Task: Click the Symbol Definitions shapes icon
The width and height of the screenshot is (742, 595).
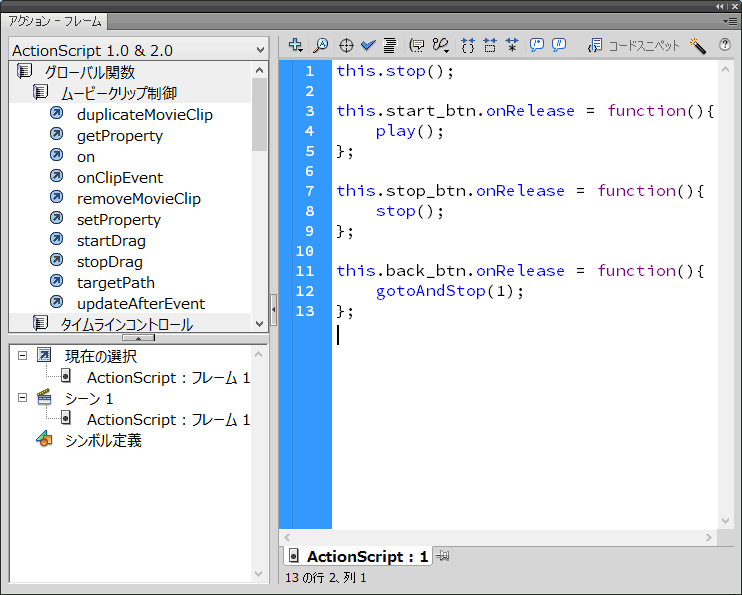Action: coord(44,439)
